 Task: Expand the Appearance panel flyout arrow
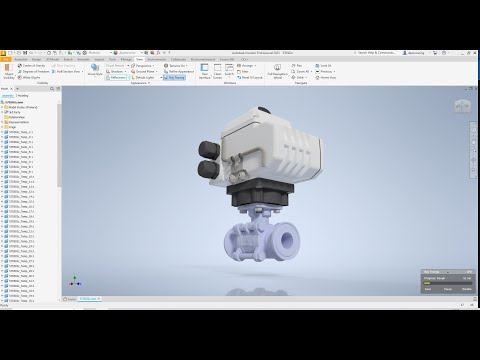[149, 83]
